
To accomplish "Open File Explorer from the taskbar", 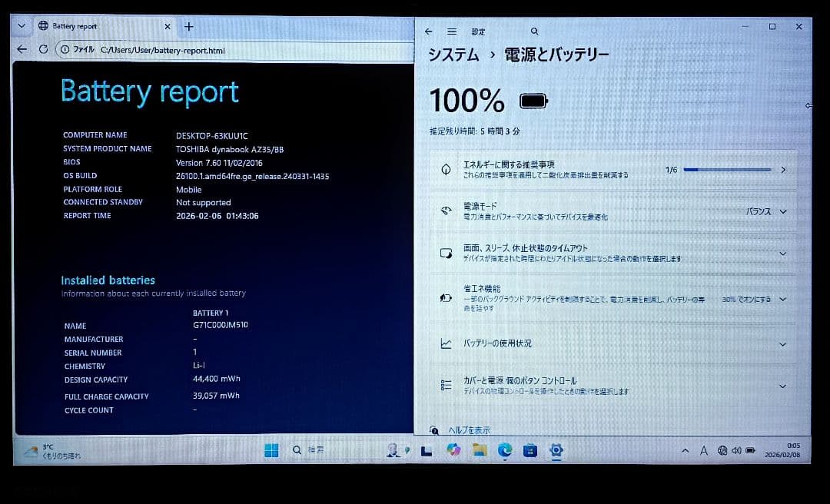I will point(479,450).
